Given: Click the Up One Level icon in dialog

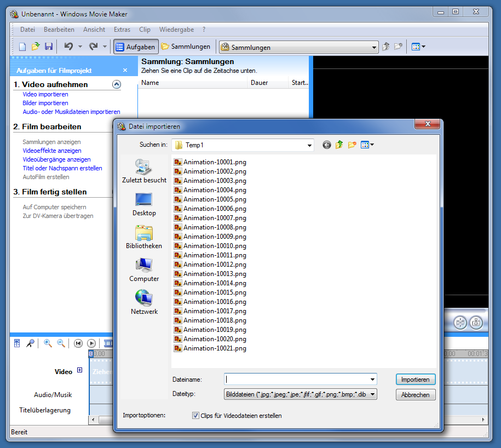Looking at the screenshot, I should click(339, 145).
